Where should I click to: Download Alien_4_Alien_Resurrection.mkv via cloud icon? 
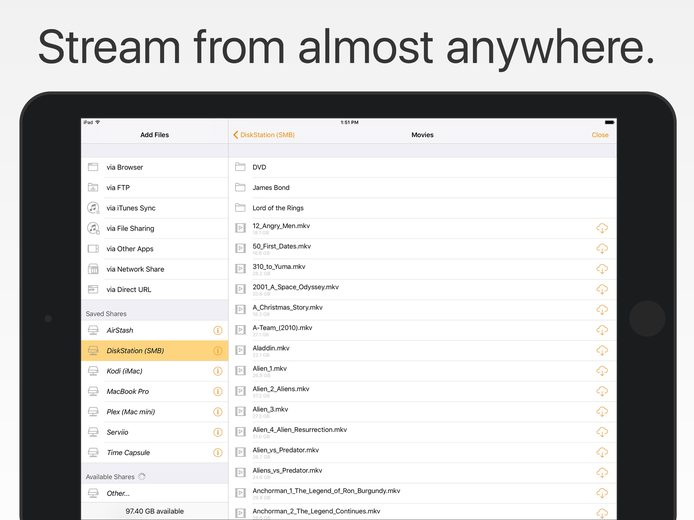[601, 432]
